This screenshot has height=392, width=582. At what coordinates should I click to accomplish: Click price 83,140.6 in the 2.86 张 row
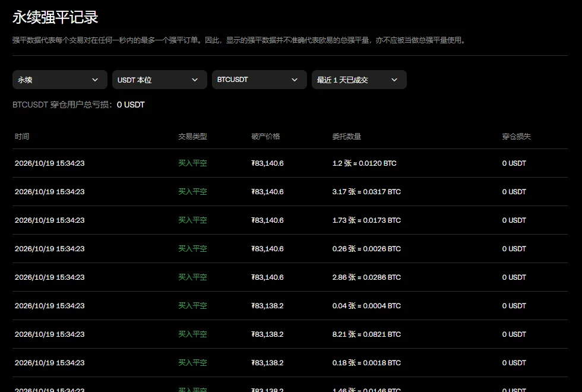pos(268,277)
